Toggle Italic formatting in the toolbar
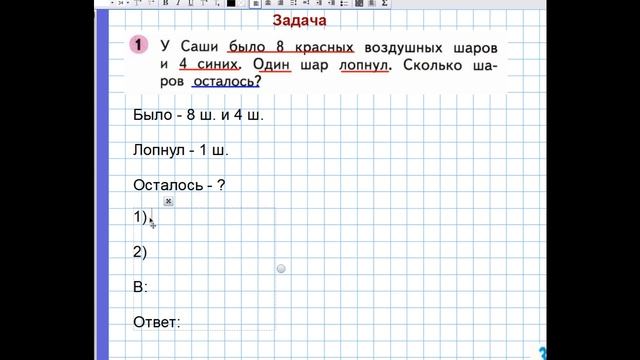 [178, 3]
